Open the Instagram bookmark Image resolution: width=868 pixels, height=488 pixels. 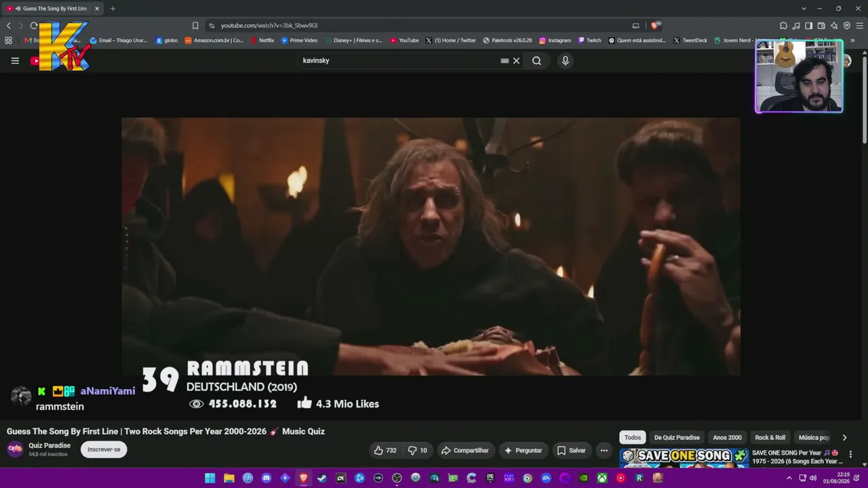click(x=555, y=41)
